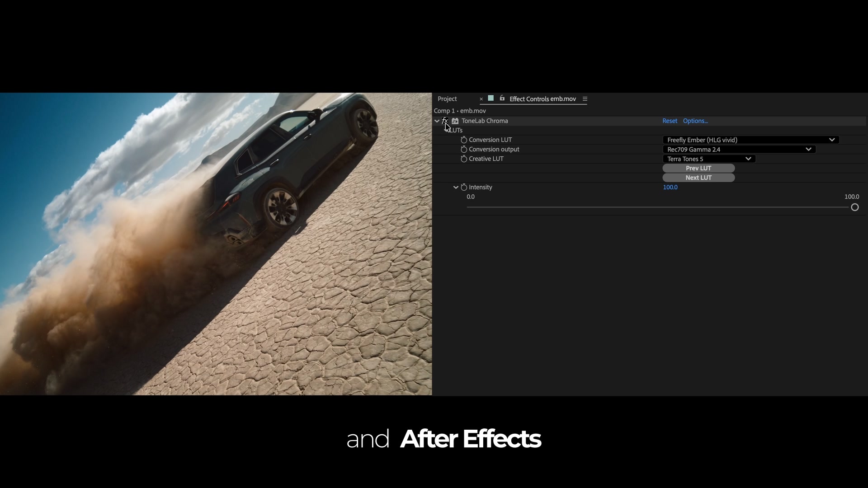Click the Prev LUT button
This screenshot has width=868, height=488.
tap(698, 168)
